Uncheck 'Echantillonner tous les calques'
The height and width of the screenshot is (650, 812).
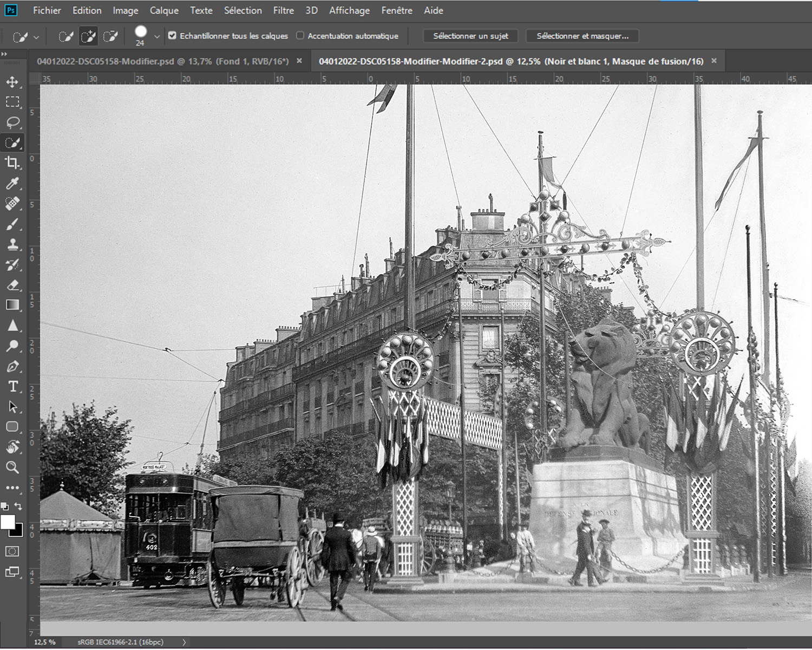pos(172,36)
